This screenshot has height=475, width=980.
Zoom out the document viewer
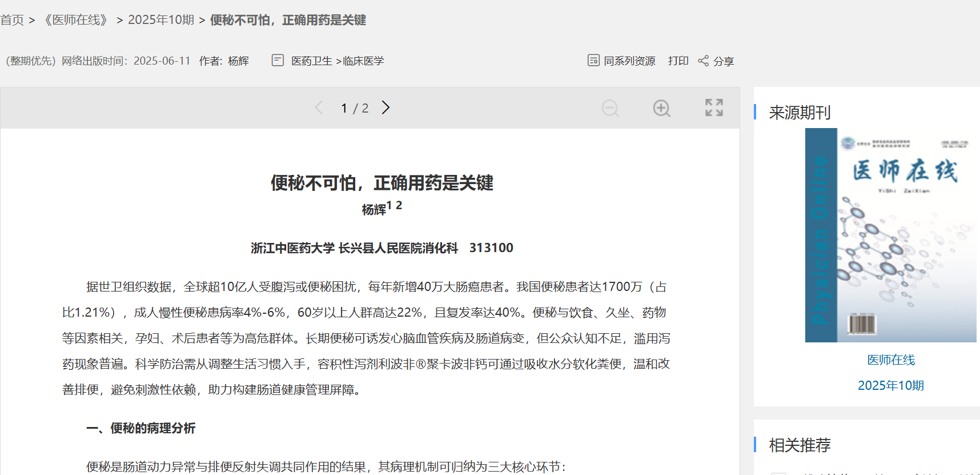coord(610,108)
